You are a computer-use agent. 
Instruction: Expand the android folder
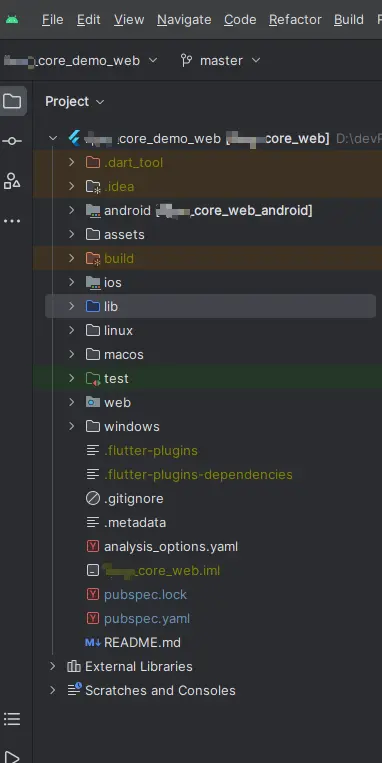coord(72,210)
